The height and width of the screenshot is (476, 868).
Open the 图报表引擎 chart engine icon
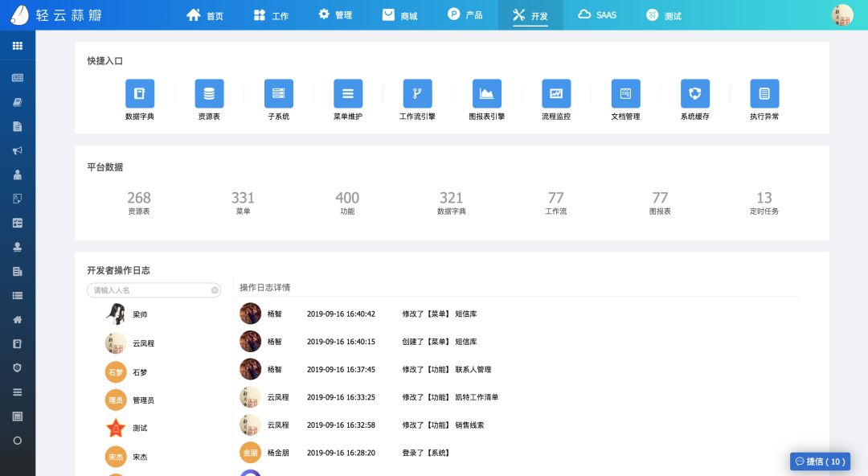(x=487, y=92)
